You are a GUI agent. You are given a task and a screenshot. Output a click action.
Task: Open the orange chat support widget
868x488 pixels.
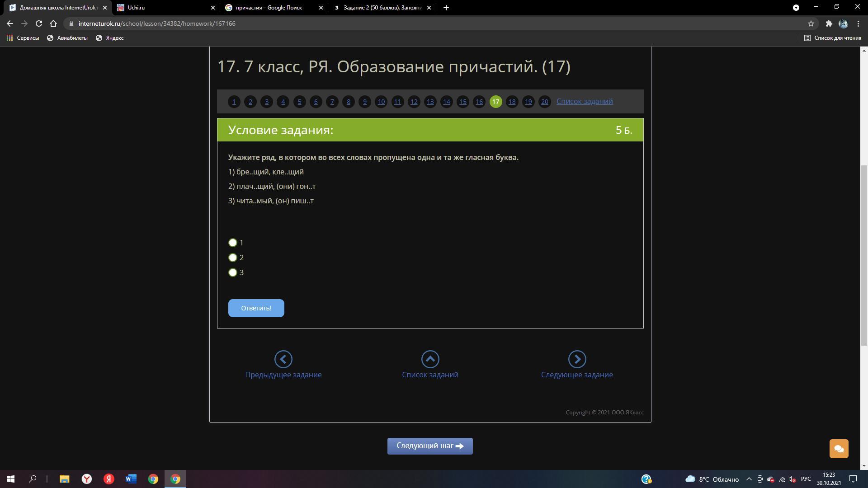839,449
